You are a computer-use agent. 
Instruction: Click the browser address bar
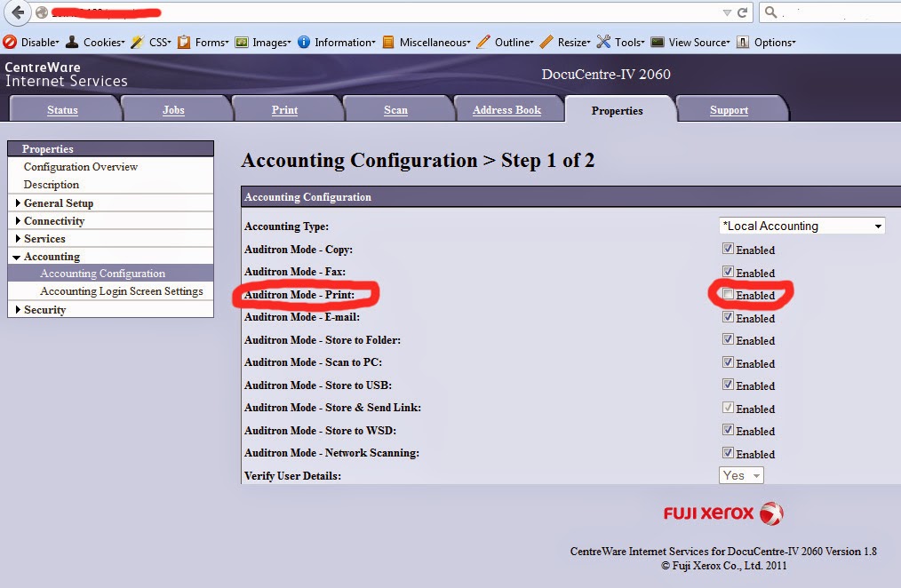pos(391,12)
